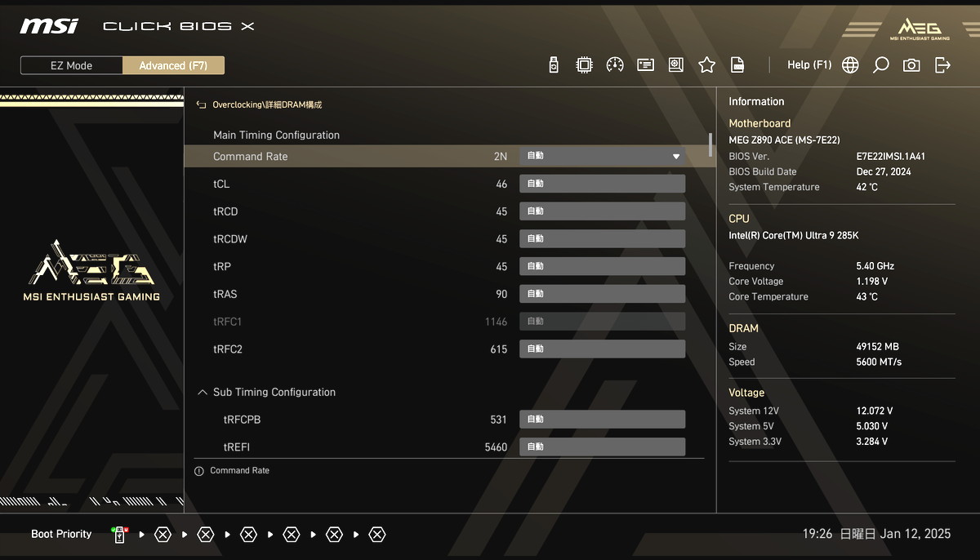Click the tCL value field
The width and height of the screenshot is (980, 560).
603,184
